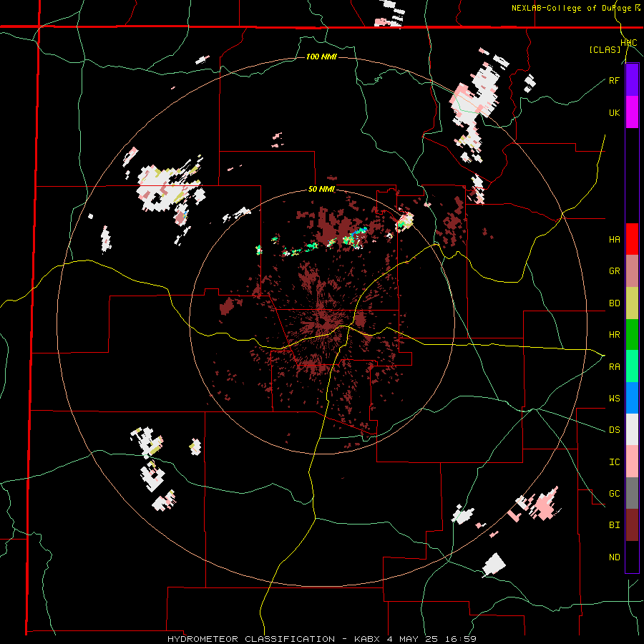The height and width of the screenshot is (644, 644).
Task: Pick the dark green HR legend swatch
Action: (632, 335)
